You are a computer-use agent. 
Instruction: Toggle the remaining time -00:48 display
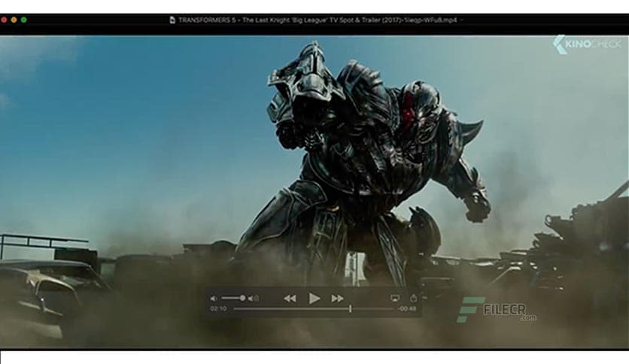pos(407,308)
